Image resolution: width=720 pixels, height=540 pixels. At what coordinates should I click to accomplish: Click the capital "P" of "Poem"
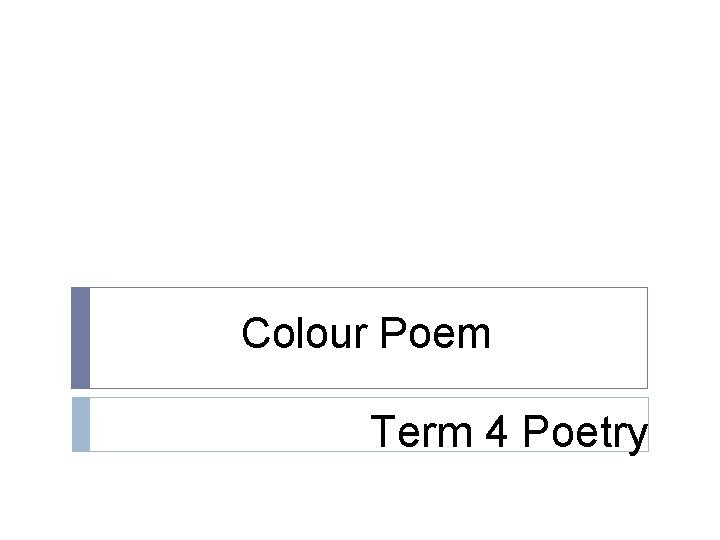tap(393, 333)
